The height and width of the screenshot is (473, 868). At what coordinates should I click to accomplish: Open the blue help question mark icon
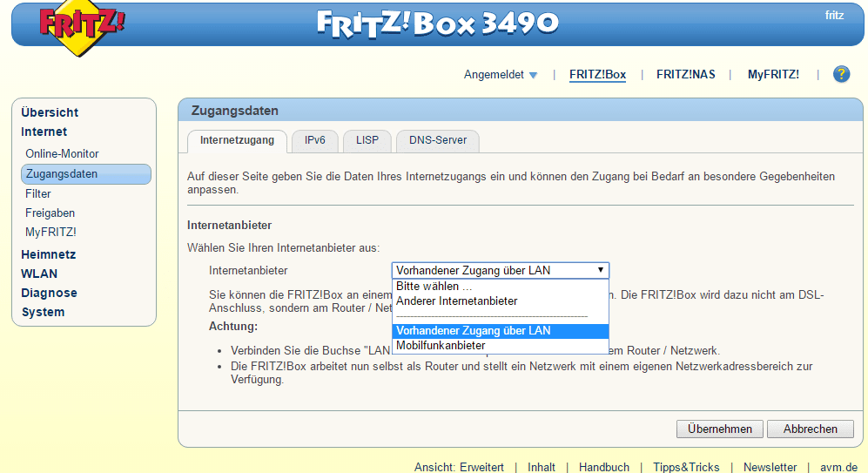tap(841, 74)
